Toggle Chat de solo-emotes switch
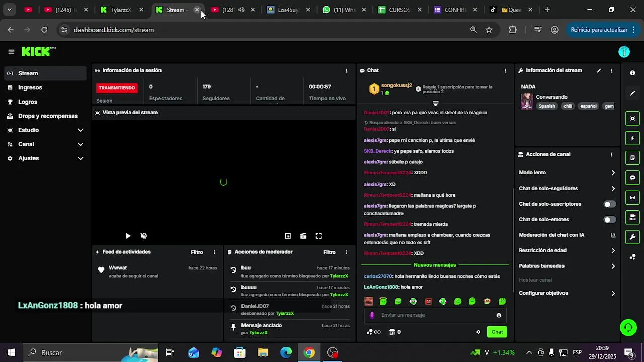 tap(609, 220)
